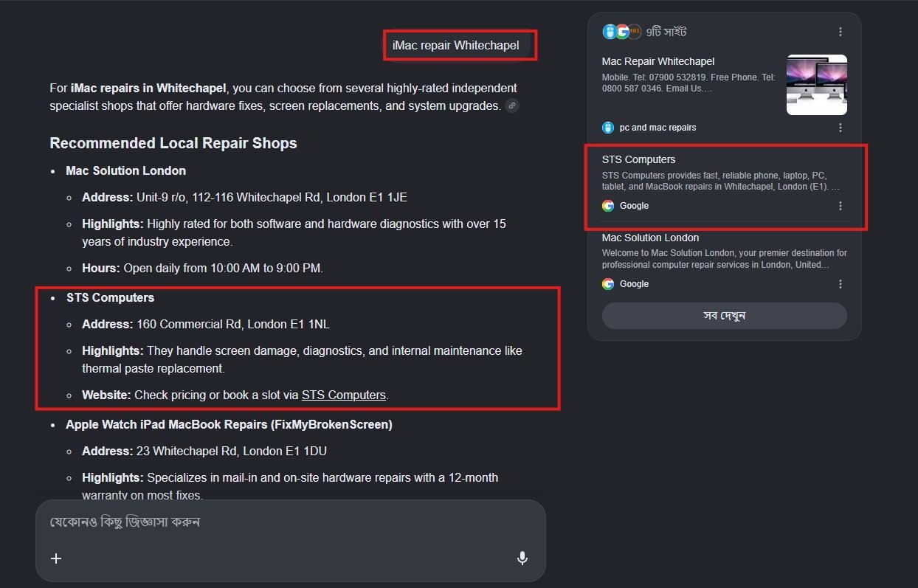Screen dimensions: 918x588
Task: Click the stacked site favicons in the sources header
Action: pyautogui.click(x=621, y=32)
